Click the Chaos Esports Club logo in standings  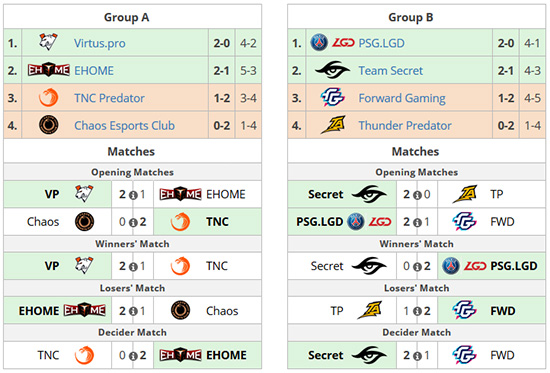click(x=48, y=125)
